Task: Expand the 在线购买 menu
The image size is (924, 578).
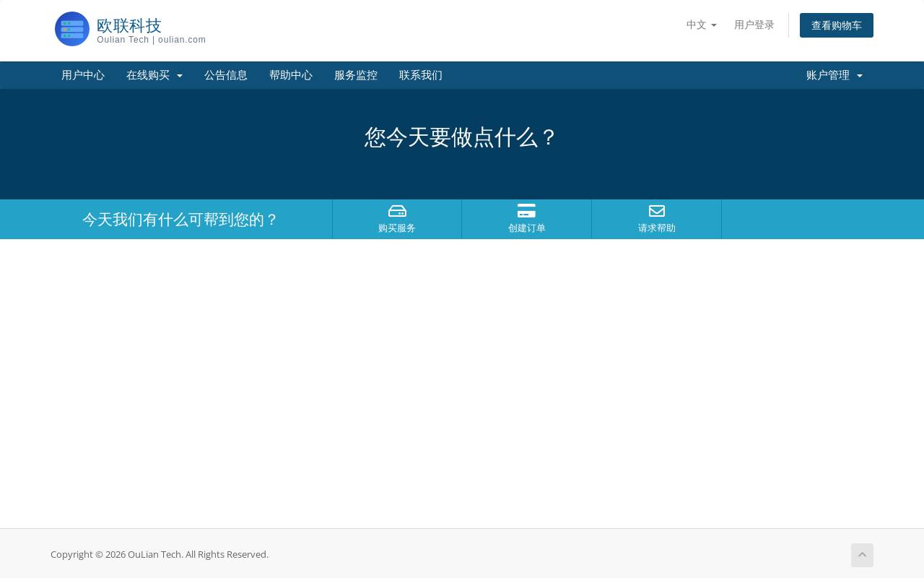Action: click(154, 75)
